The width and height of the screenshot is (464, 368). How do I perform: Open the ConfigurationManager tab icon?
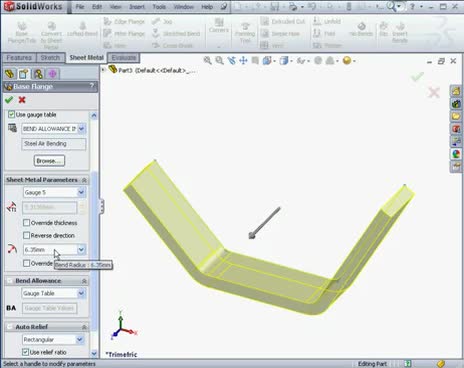(38, 74)
